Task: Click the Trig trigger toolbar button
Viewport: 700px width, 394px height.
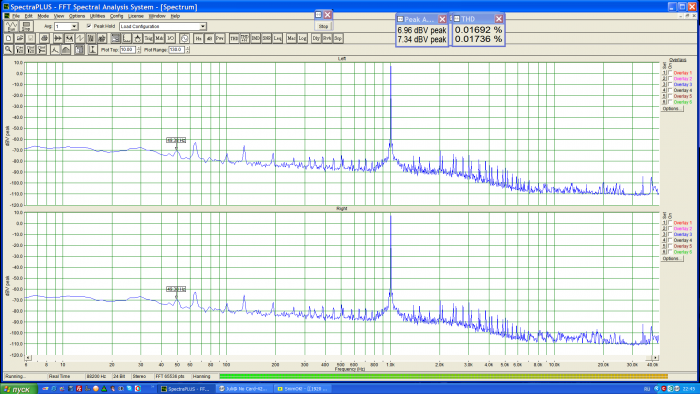Action: [x=148, y=38]
